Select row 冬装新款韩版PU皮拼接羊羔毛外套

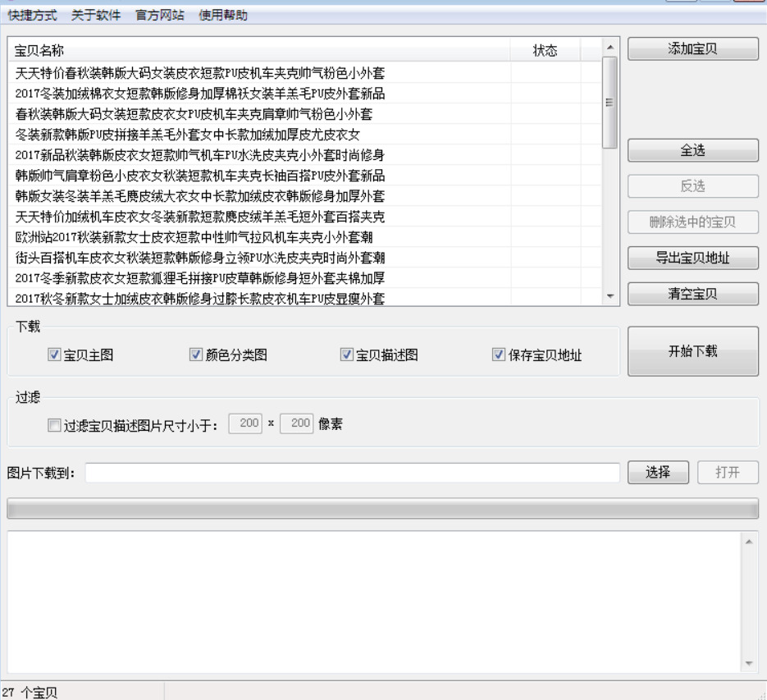coord(304,135)
